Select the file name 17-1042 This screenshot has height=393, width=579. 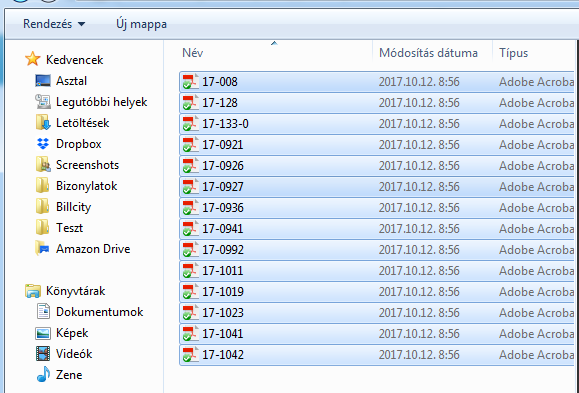tap(223, 355)
